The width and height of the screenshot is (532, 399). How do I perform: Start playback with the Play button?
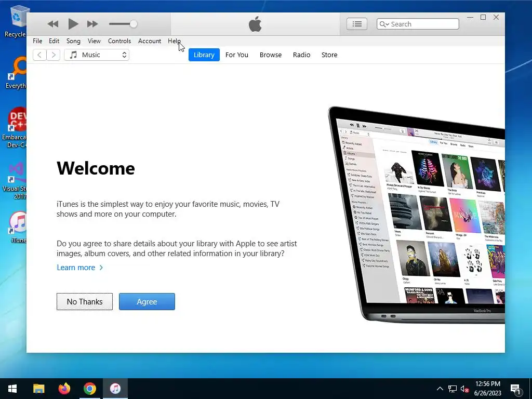point(73,24)
